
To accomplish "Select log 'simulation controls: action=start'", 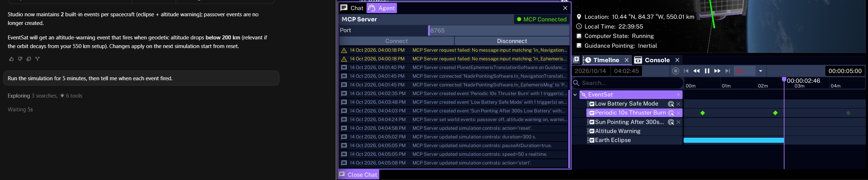I will tap(453, 163).
